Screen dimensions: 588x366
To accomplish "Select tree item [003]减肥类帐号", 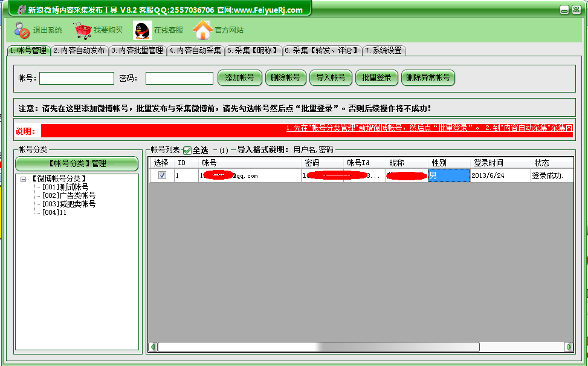I will tap(69, 204).
